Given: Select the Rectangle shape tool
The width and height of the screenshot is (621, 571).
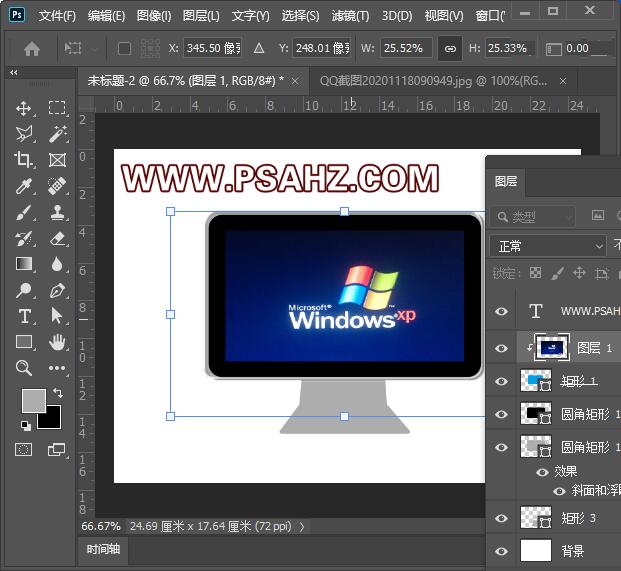Looking at the screenshot, I should click(24, 342).
